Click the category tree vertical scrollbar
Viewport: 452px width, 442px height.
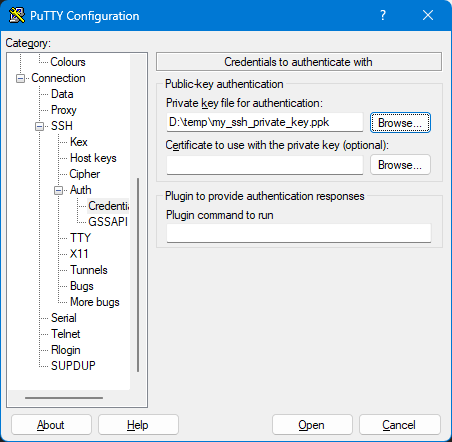(138, 275)
